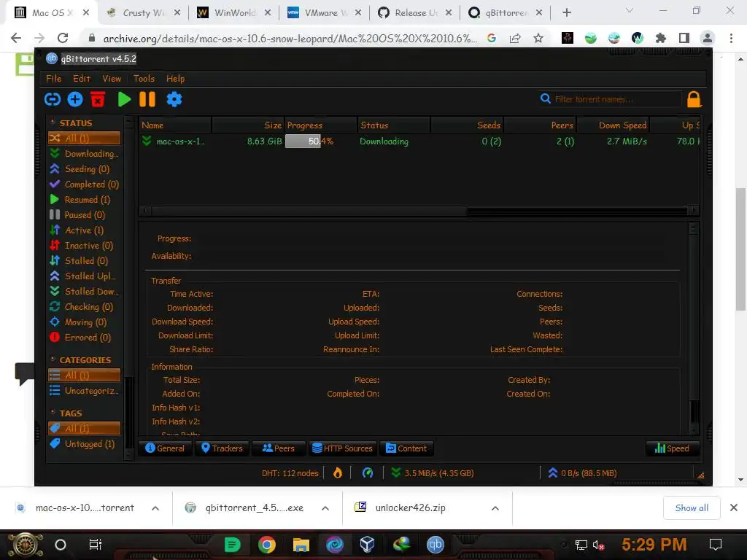
Task: Switch to the Content details tab
Action: [406, 448]
